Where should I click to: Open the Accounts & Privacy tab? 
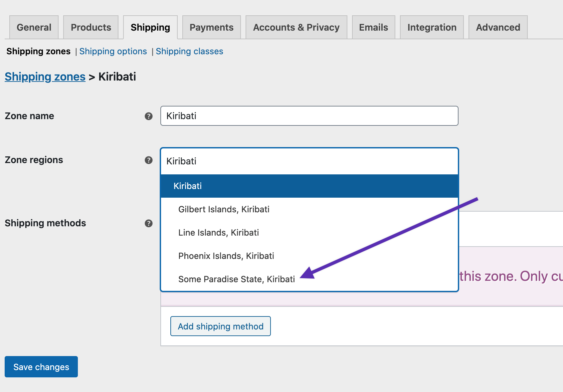[x=296, y=27]
